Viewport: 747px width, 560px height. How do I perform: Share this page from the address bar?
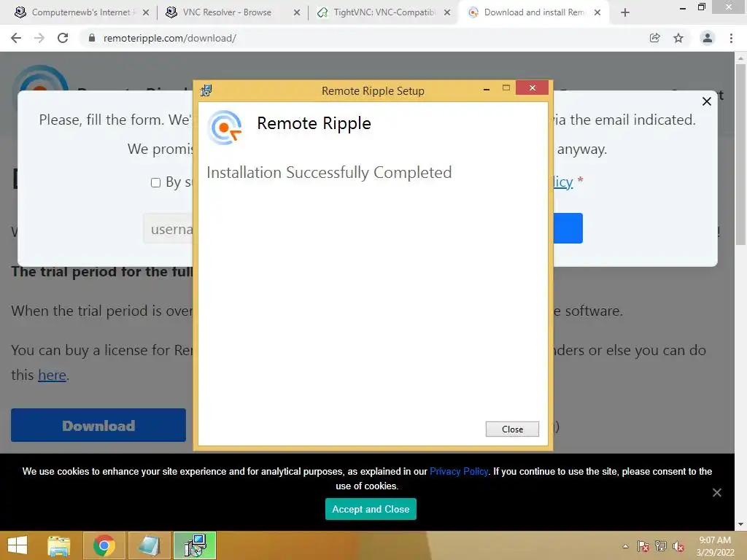coord(655,38)
